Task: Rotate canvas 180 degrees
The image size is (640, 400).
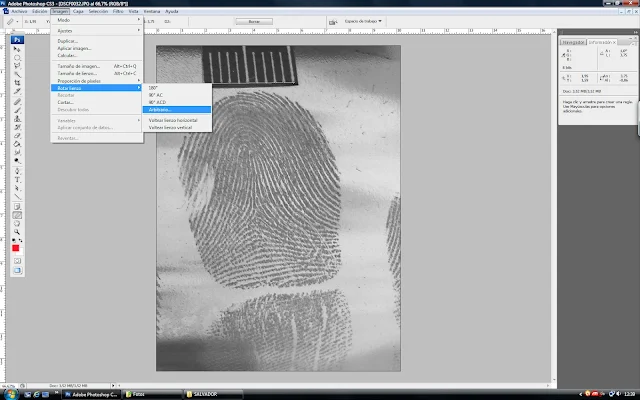Action: tap(177, 88)
